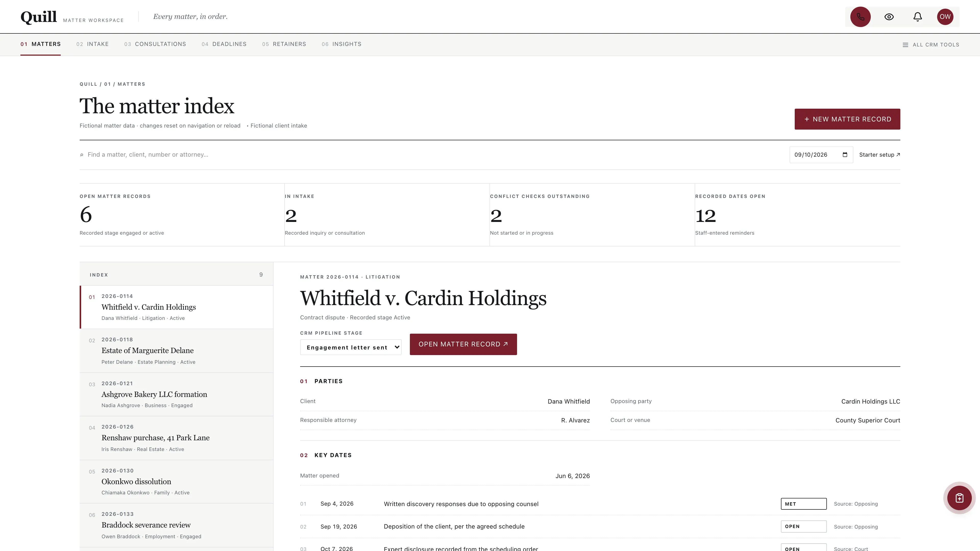
Task: Open MET status dropdown for Sep 4 date
Action: pos(803,504)
